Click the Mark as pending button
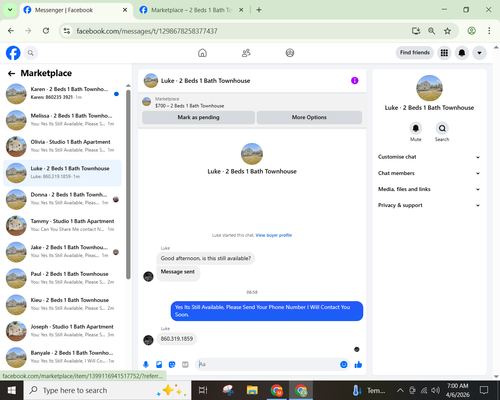Image resolution: width=500 pixels, height=400 pixels. 198,117
